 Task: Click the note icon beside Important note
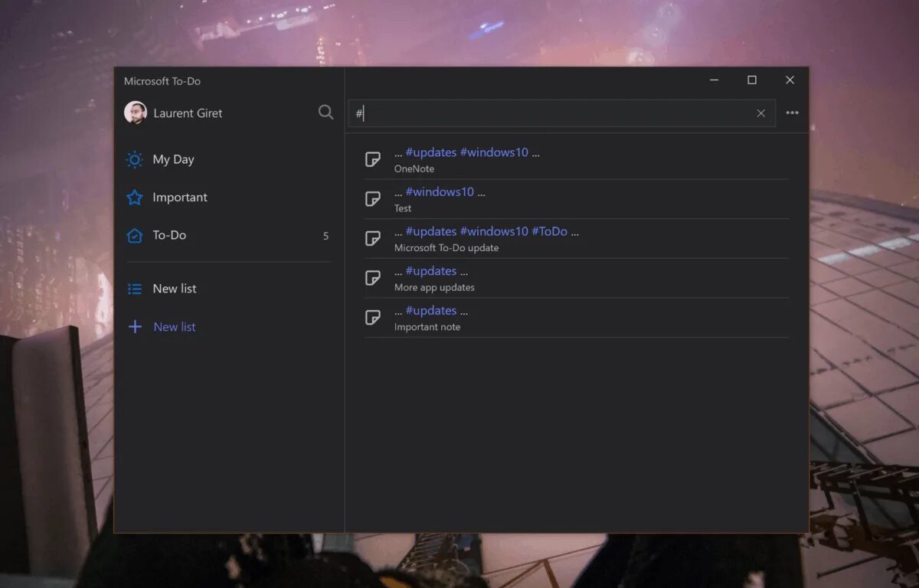pyautogui.click(x=373, y=318)
